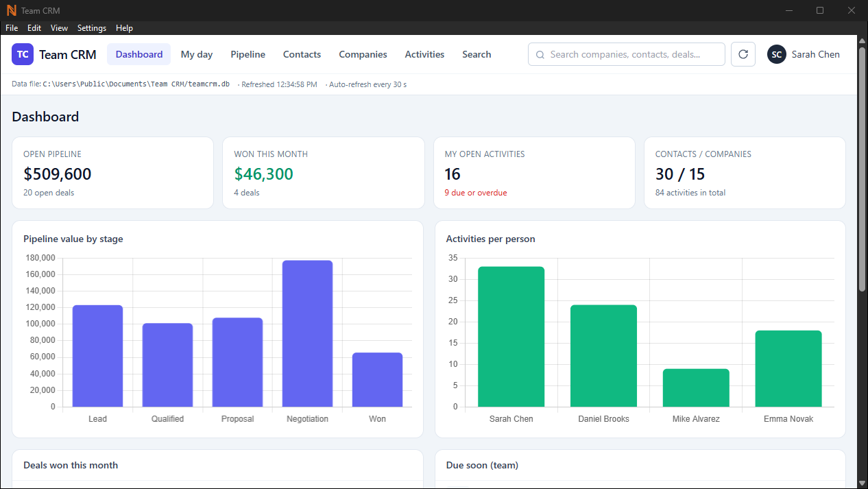868x489 pixels.
Task: Open the View menu
Action: coord(60,28)
